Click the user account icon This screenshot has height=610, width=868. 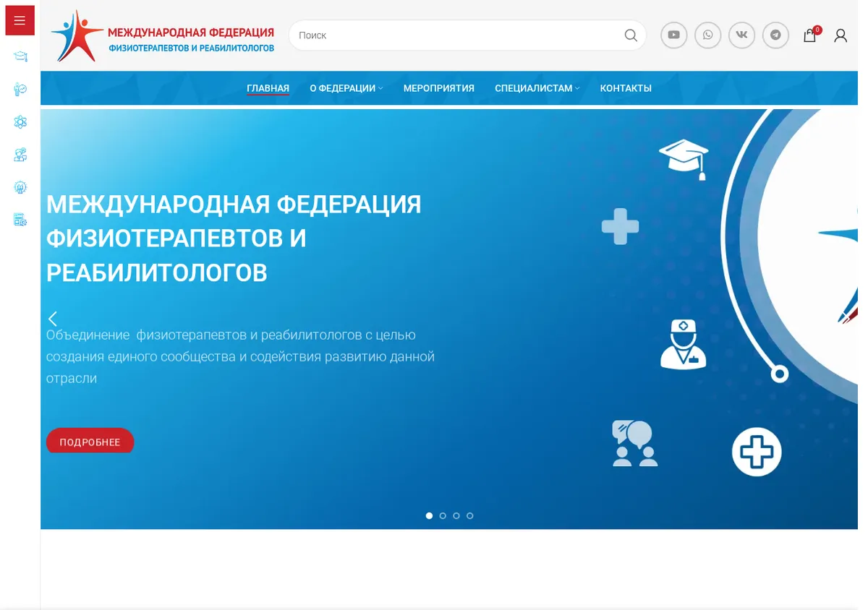841,35
